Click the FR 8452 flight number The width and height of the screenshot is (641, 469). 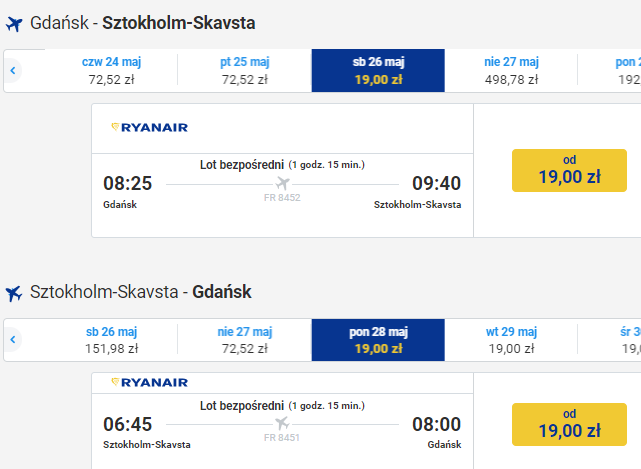(x=282, y=198)
